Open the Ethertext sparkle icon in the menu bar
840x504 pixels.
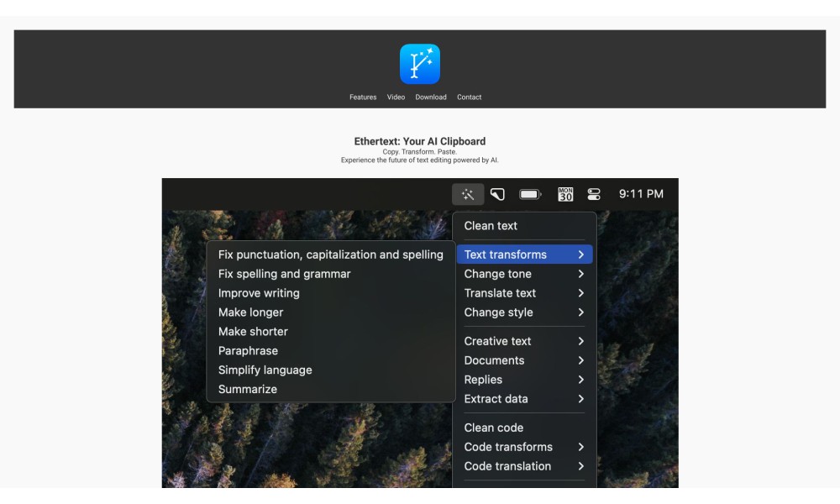(468, 194)
